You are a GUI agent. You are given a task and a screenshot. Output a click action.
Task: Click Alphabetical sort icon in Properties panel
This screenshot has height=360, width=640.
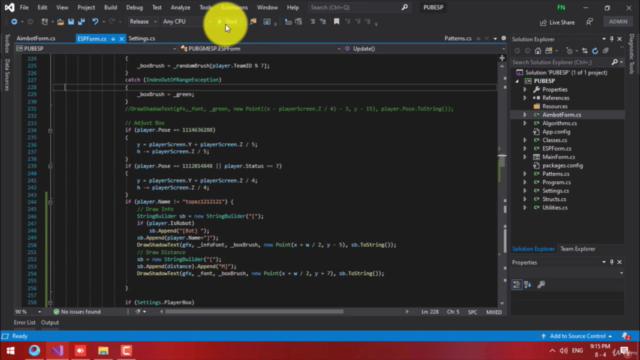click(527, 284)
